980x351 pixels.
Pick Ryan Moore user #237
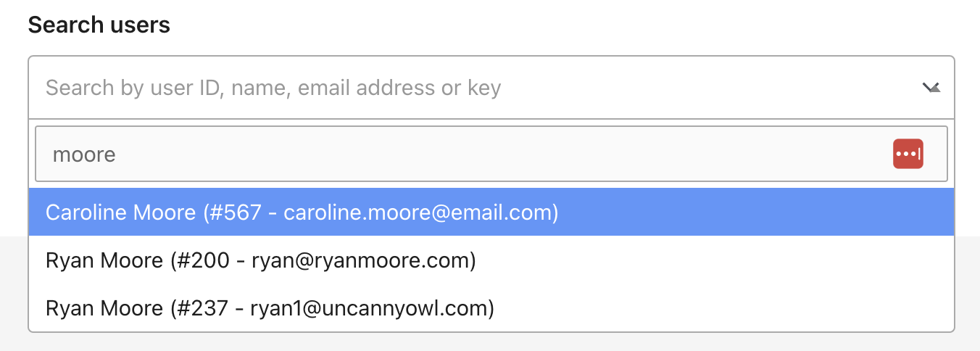(270, 308)
